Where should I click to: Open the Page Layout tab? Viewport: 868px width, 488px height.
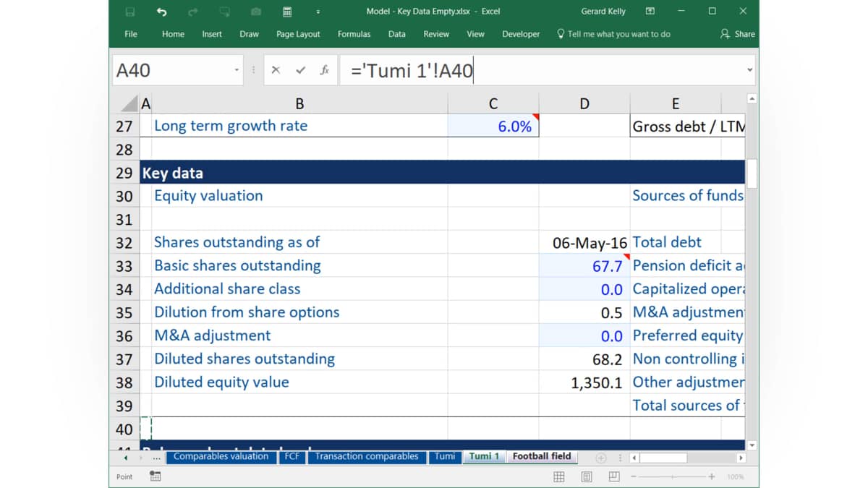(298, 34)
